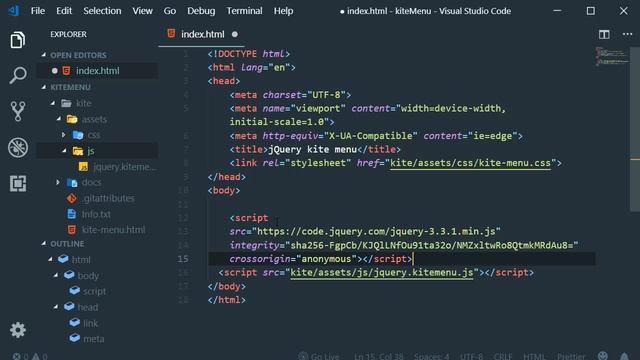Click the VS Code logo icon
Screen dimensions: 640x360
pos(13,10)
